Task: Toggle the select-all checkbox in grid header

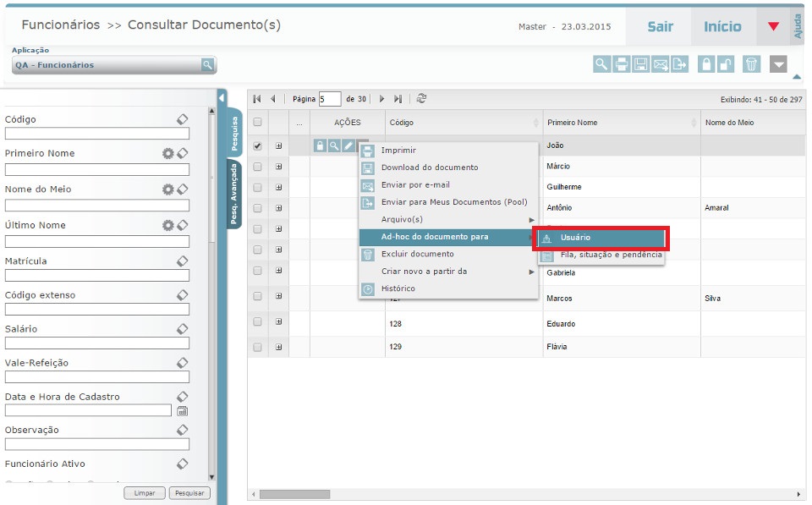Action: (x=258, y=123)
